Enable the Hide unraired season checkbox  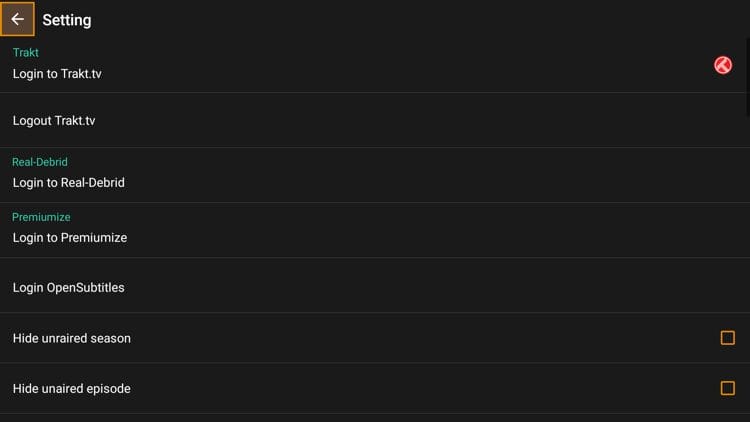point(727,338)
